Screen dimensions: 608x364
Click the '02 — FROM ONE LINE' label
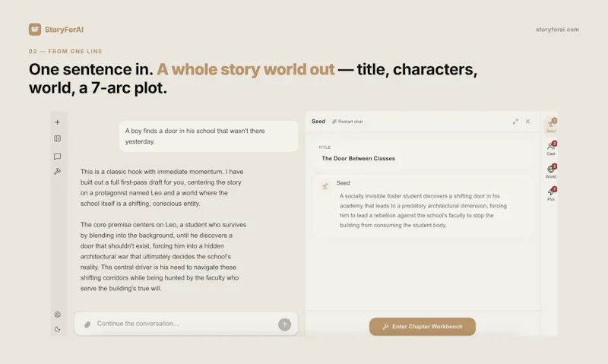65,51
